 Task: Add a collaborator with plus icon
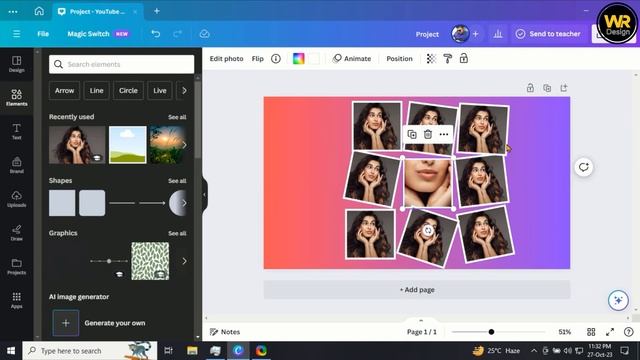click(x=476, y=34)
